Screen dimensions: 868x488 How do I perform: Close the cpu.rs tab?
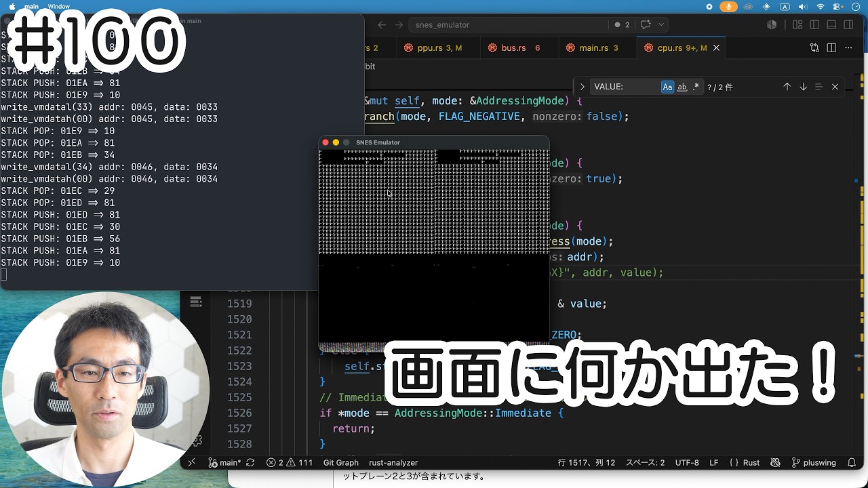click(x=716, y=48)
